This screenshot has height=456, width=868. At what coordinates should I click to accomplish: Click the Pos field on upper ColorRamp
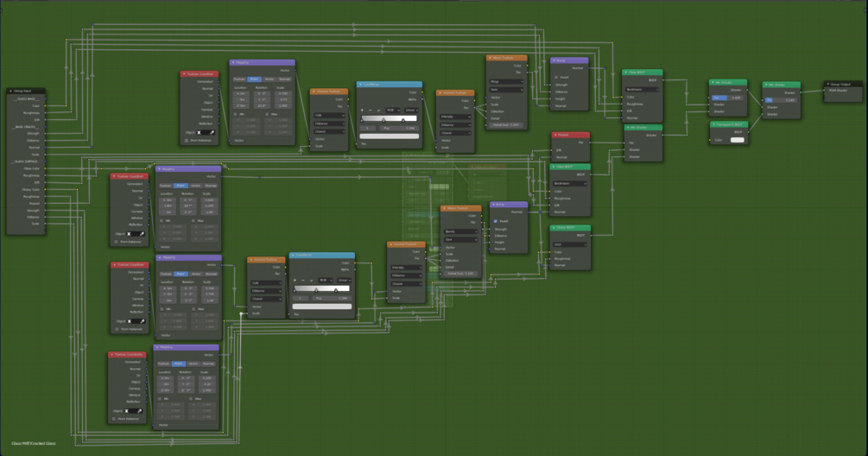(x=399, y=128)
